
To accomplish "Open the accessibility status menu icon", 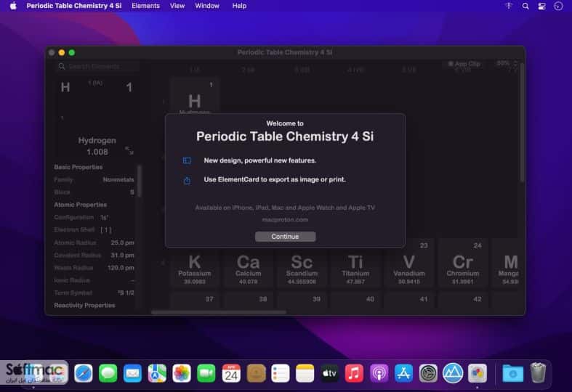I will (x=509, y=6).
